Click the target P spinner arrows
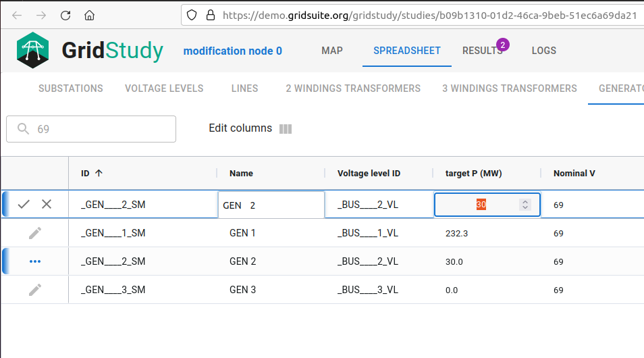 coord(525,205)
